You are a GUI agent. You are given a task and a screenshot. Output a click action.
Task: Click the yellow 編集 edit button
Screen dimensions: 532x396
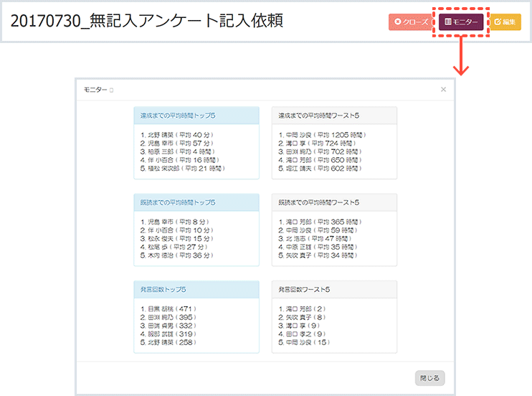505,22
